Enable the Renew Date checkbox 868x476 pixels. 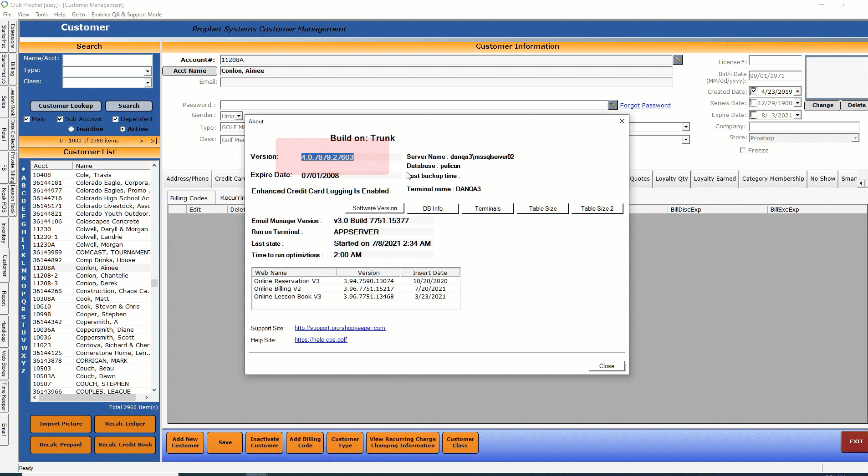[x=754, y=103]
